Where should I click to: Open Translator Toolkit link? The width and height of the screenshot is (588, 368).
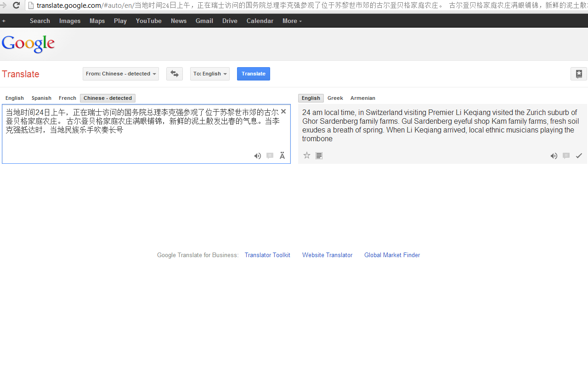[x=267, y=255]
